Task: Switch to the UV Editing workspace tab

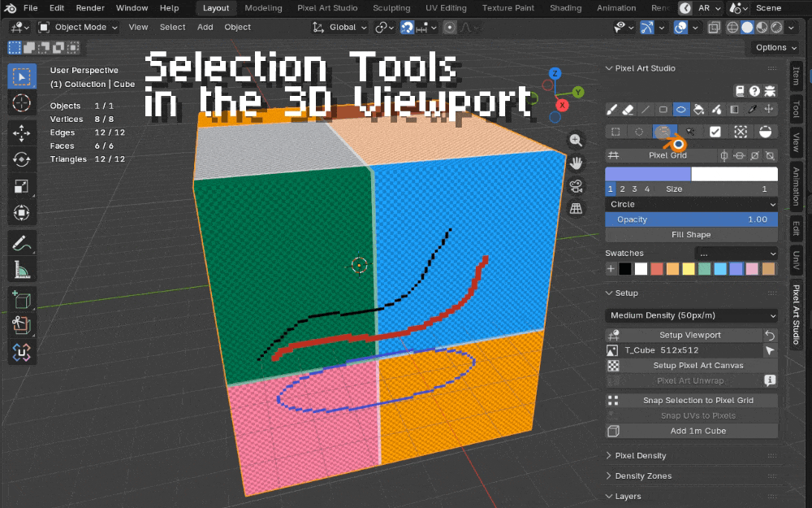Action: click(x=446, y=8)
